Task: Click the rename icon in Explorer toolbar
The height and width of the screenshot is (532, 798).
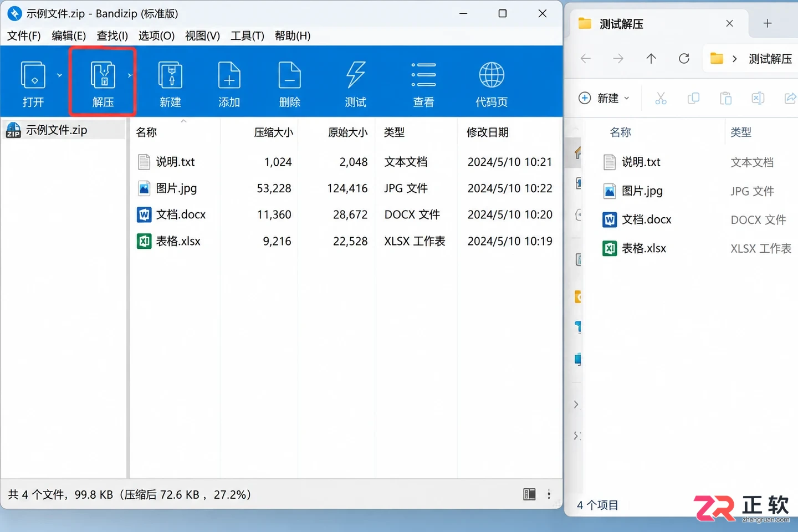Action: point(758,99)
